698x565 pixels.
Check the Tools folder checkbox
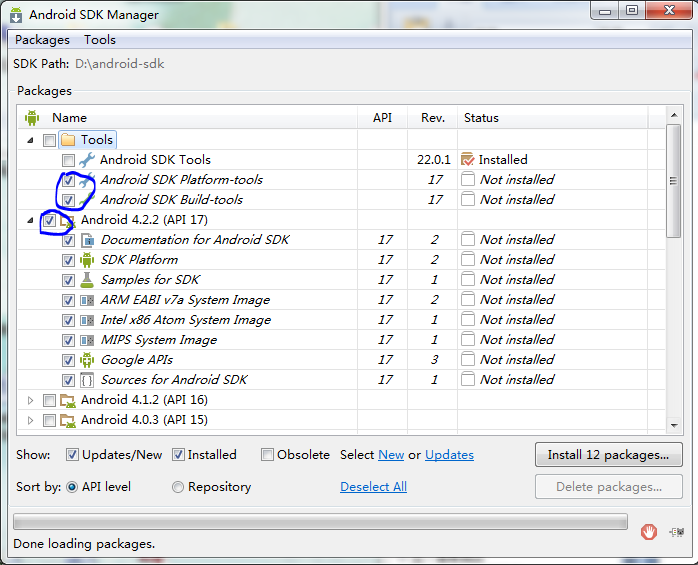49,140
